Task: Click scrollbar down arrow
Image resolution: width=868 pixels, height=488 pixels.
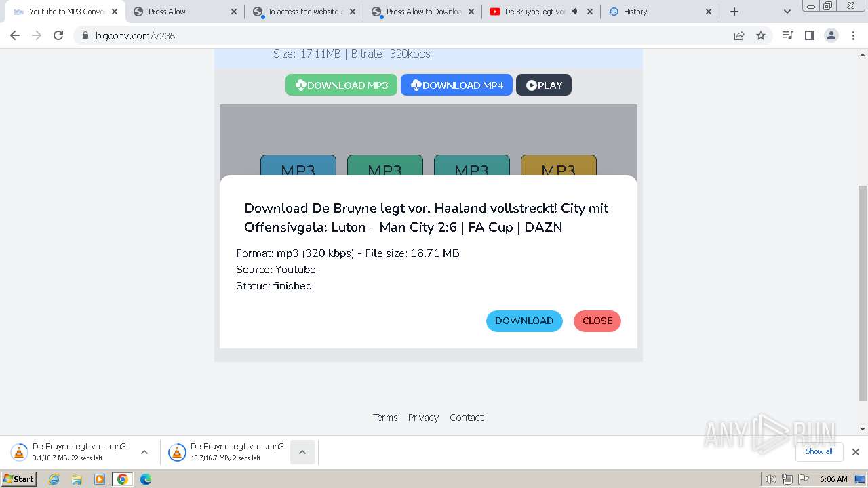Action: point(863,429)
